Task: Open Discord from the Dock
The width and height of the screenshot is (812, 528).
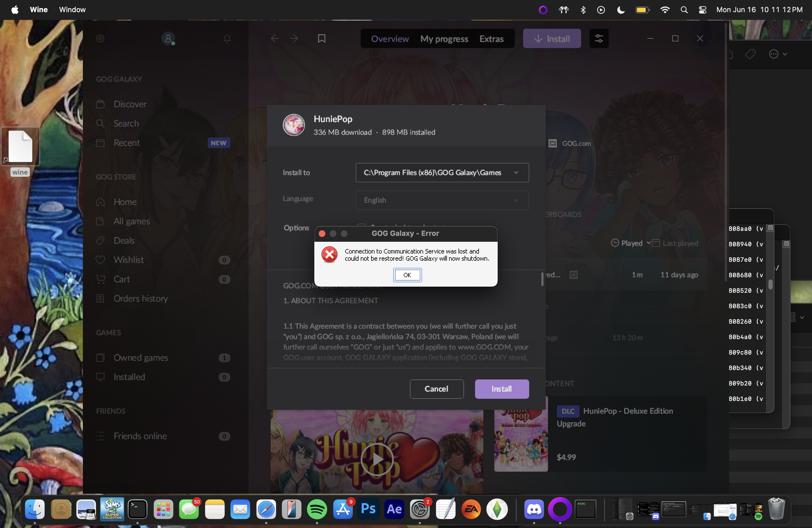Action: pyautogui.click(x=534, y=509)
